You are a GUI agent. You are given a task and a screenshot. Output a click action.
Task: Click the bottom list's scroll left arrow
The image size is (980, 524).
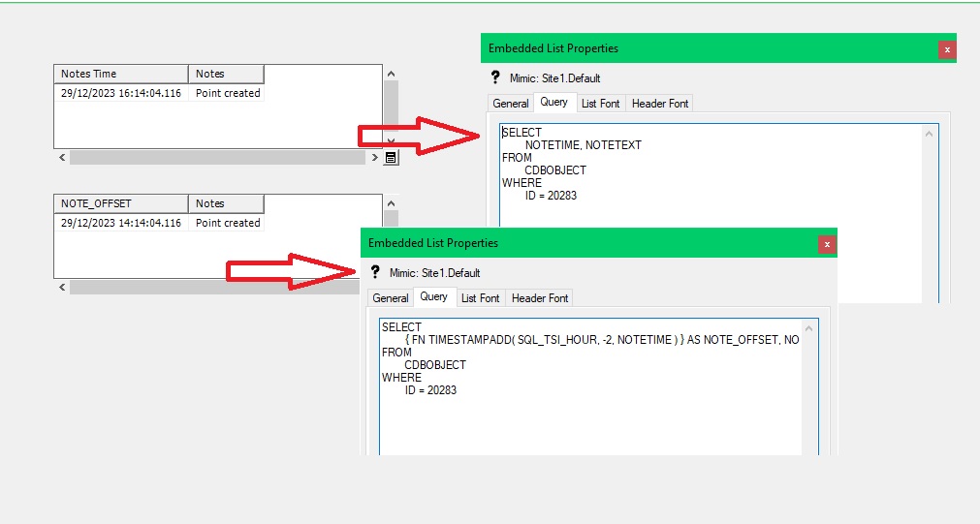pos(62,288)
